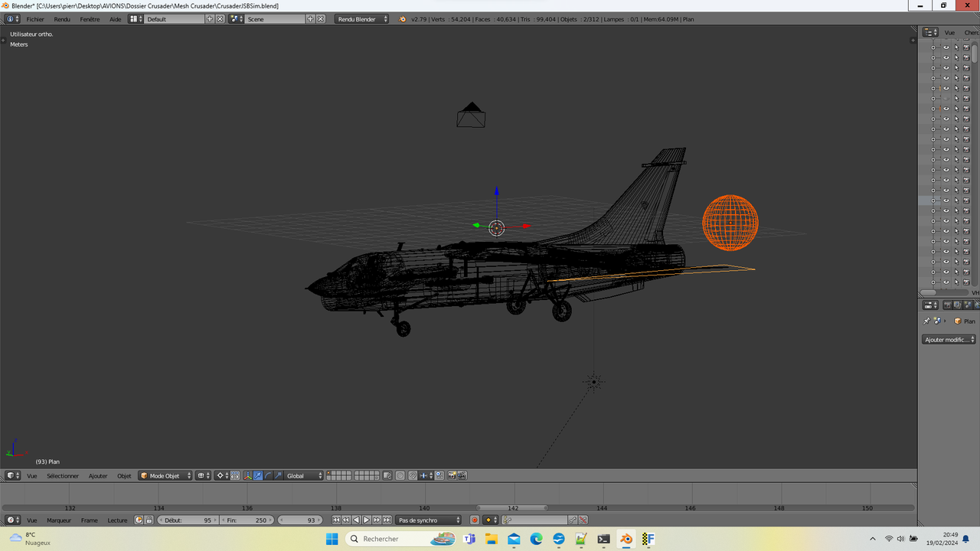The image size is (980, 551).
Task: Click the Fin frame value field
Action: (x=247, y=520)
